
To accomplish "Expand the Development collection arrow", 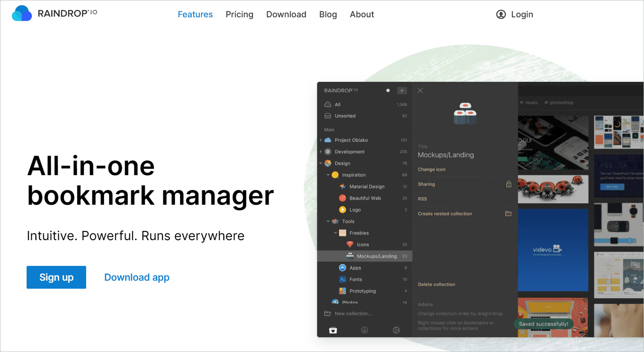I will (x=321, y=152).
